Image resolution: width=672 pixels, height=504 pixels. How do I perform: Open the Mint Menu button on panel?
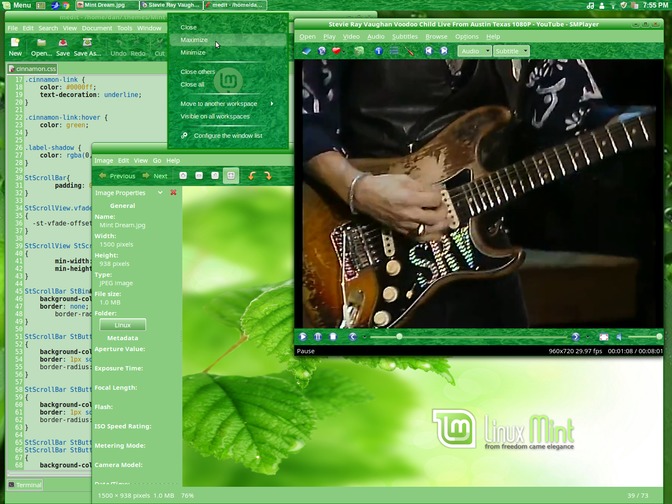click(17, 5)
